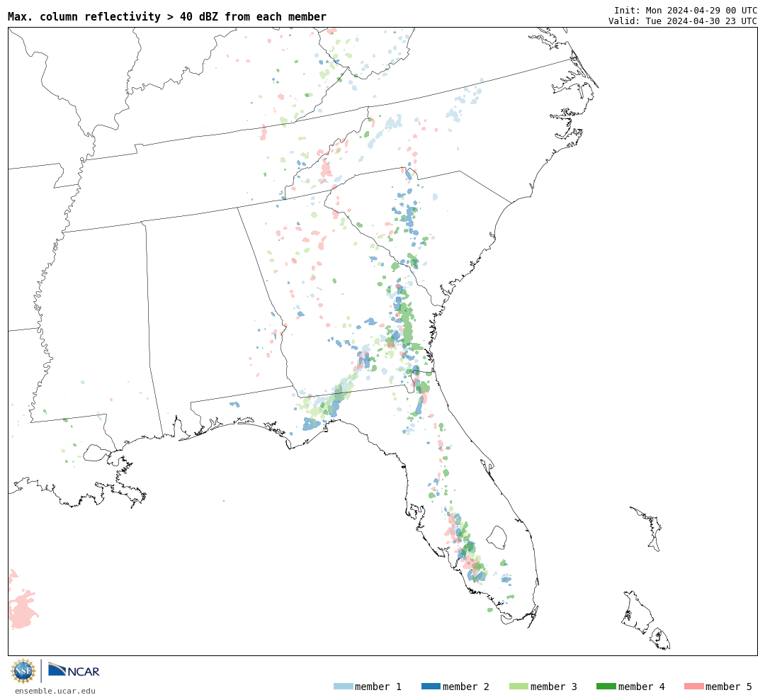Click the ensemble.ucar.edu text

[x=55, y=691]
